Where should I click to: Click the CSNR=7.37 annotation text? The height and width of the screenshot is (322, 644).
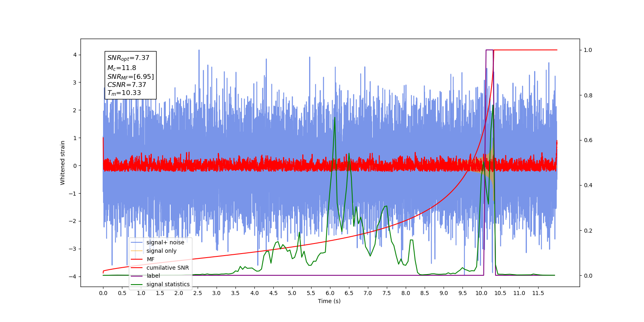pos(127,85)
